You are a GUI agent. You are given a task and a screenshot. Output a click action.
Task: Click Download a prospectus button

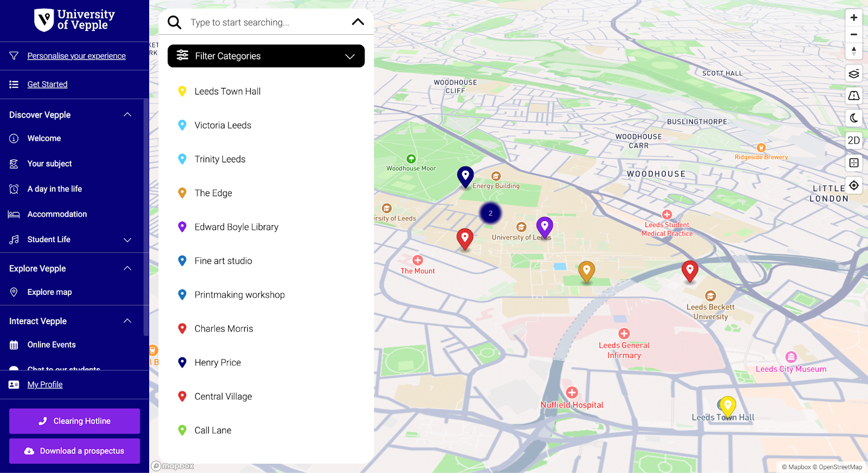point(74,451)
